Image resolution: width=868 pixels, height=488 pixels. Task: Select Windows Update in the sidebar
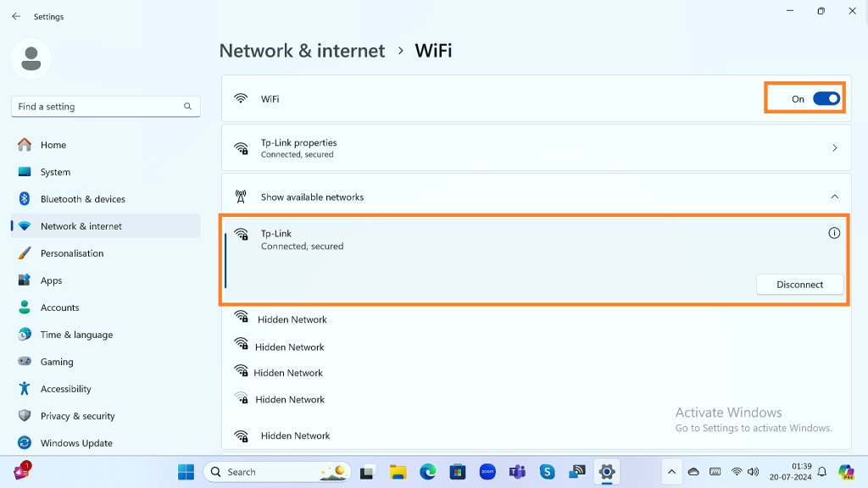pos(75,443)
